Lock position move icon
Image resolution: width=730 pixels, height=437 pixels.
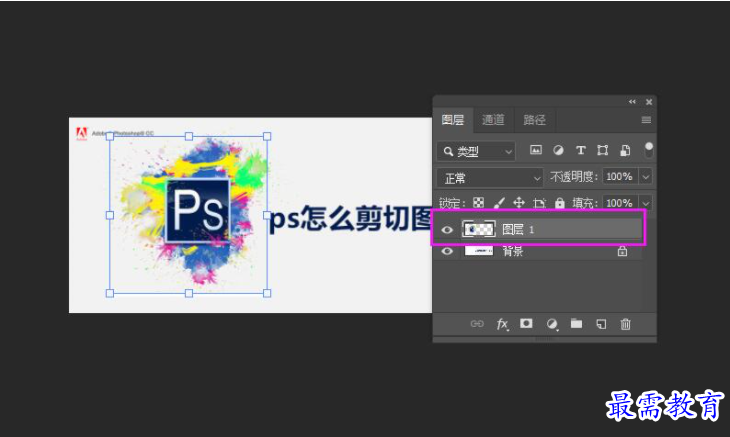pos(519,203)
